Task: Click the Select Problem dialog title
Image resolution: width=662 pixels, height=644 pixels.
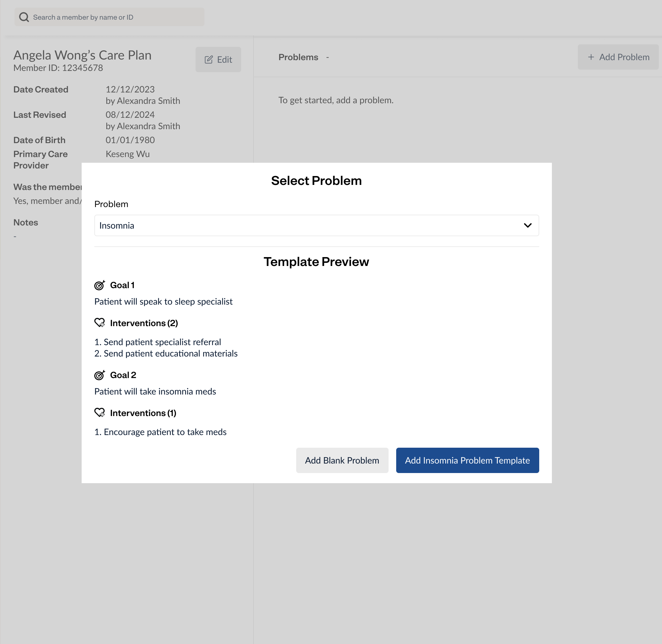Action: 316,180
